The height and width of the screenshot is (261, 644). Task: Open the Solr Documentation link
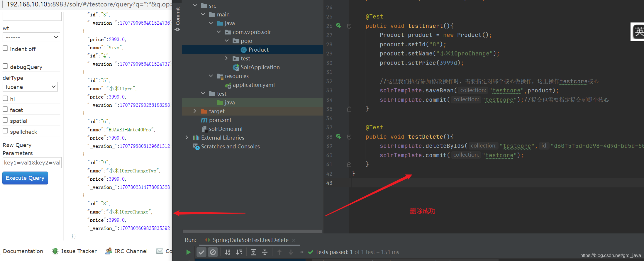coord(23,251)
